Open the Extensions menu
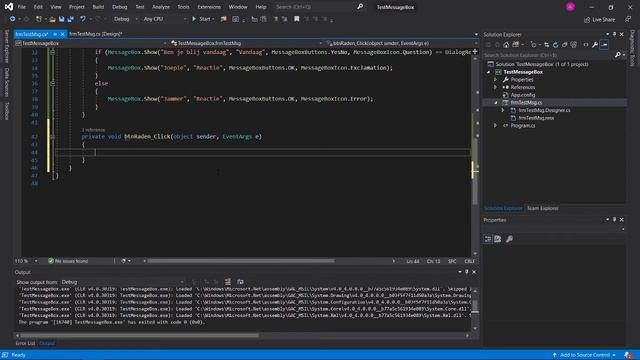 [209, 7]
